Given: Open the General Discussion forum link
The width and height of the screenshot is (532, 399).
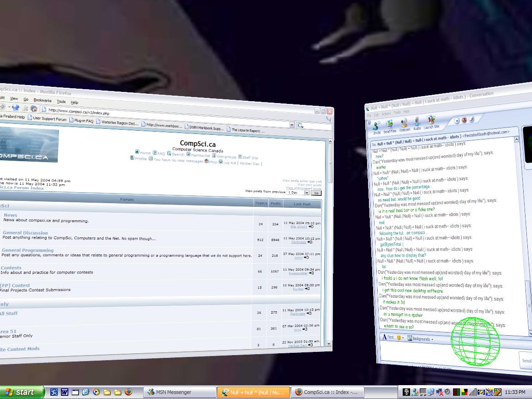Looking at the screenshot, I should point(25,233).
